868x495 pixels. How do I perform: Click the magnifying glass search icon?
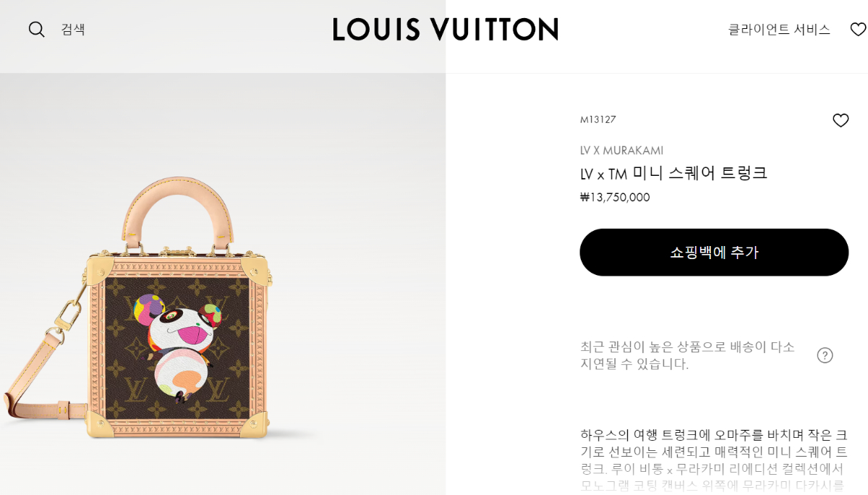[x=36, y=30]
